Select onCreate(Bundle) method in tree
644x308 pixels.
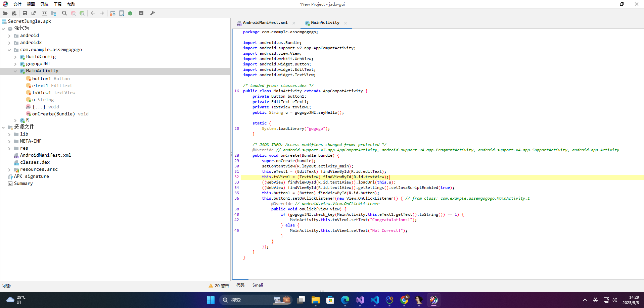point(57,114)
